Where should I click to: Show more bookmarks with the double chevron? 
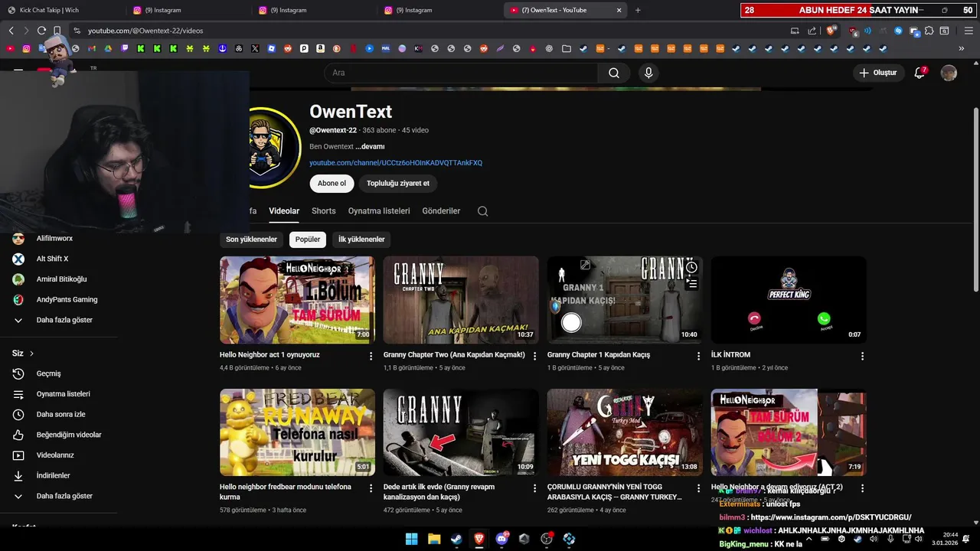tap(962, 48)
